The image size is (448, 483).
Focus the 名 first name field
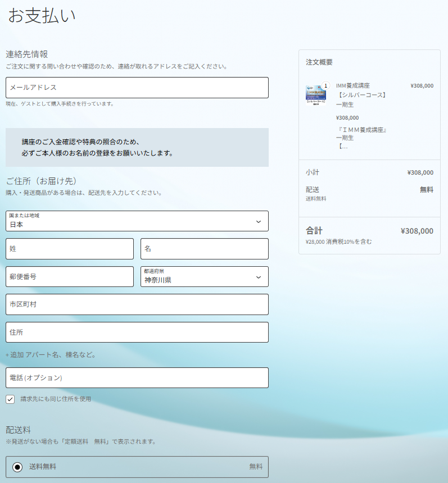204,249
